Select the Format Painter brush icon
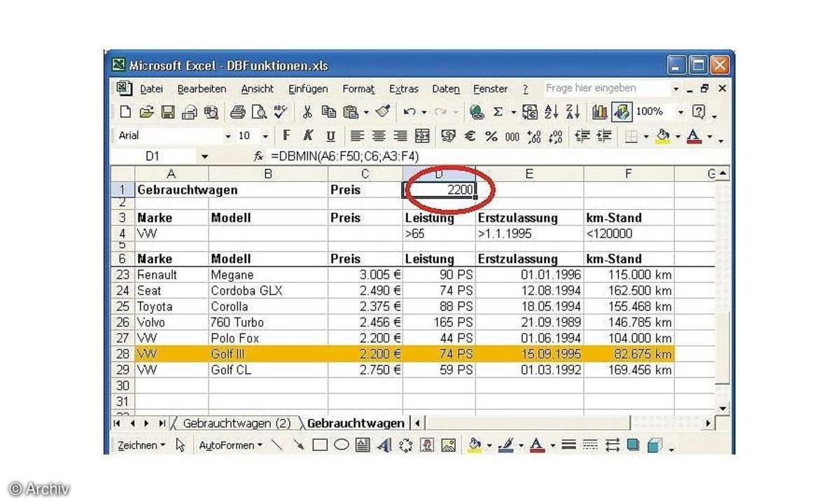Screen dimensions: 840x504 [382, 112]
